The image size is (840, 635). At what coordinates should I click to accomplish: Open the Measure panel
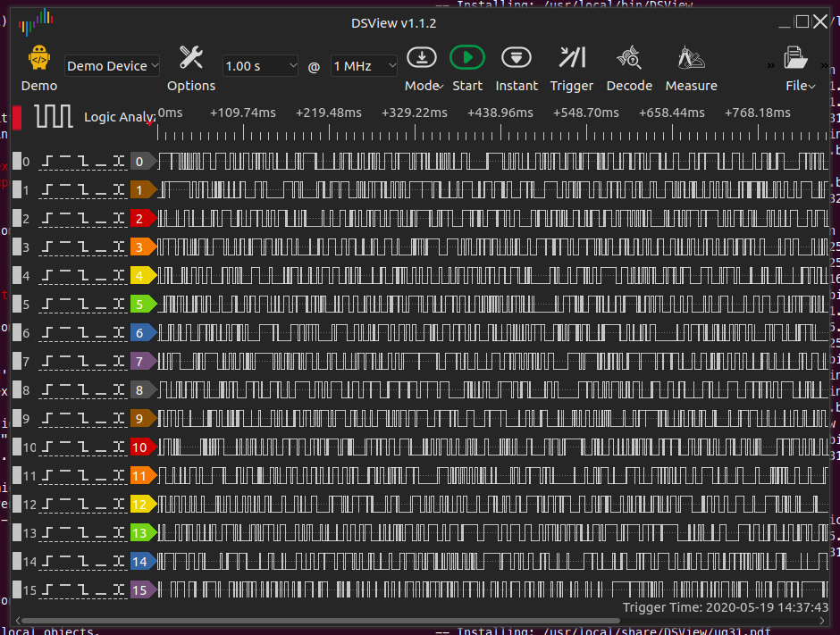click(x=691, y=59)
